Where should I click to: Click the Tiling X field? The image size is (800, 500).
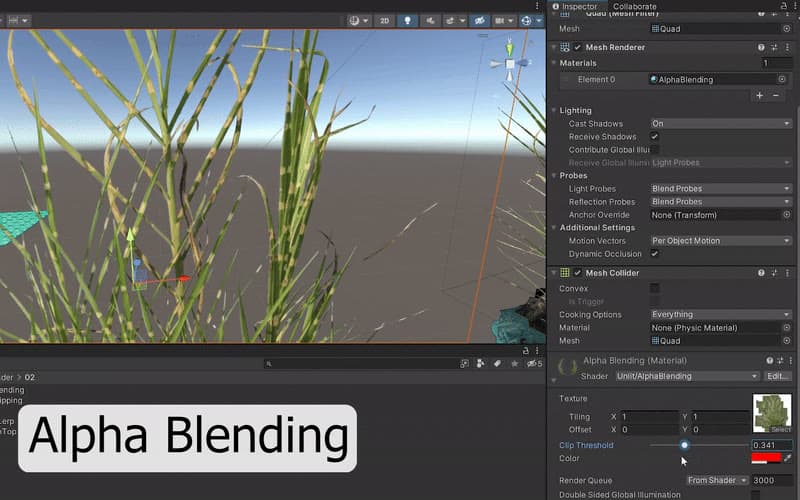tap(648, 416)
